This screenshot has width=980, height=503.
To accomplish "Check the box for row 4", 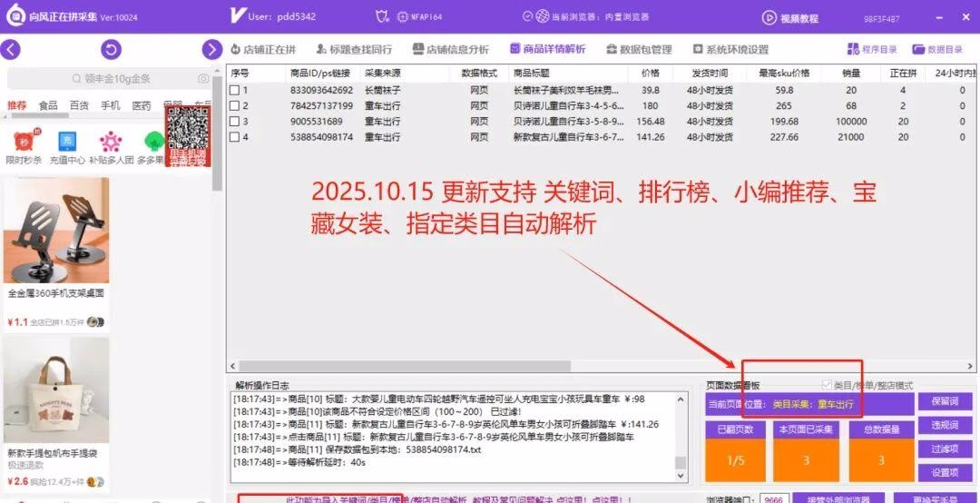I will 234,137.
